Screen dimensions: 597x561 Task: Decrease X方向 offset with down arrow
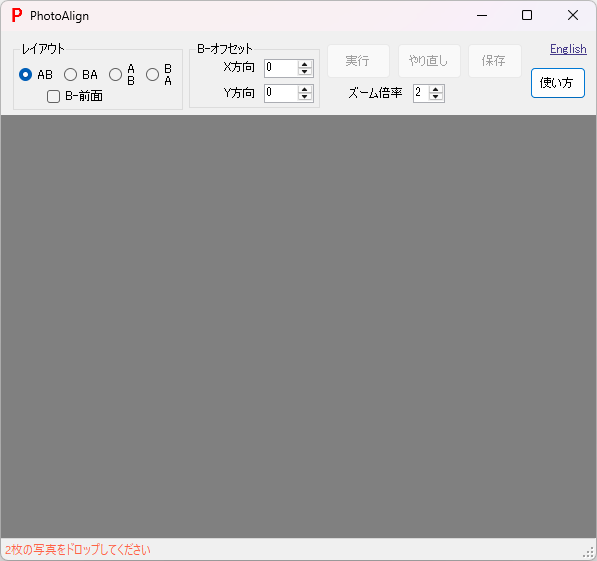tap(305, 72)
